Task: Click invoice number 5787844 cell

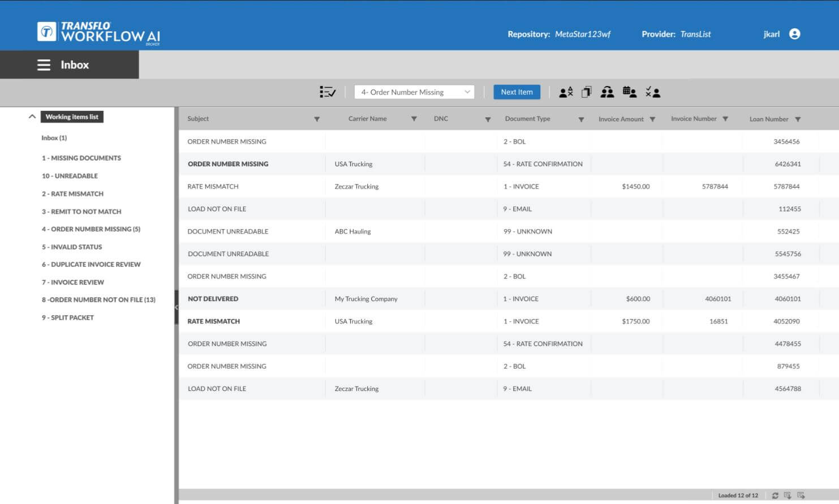Action: coord(715,186)
